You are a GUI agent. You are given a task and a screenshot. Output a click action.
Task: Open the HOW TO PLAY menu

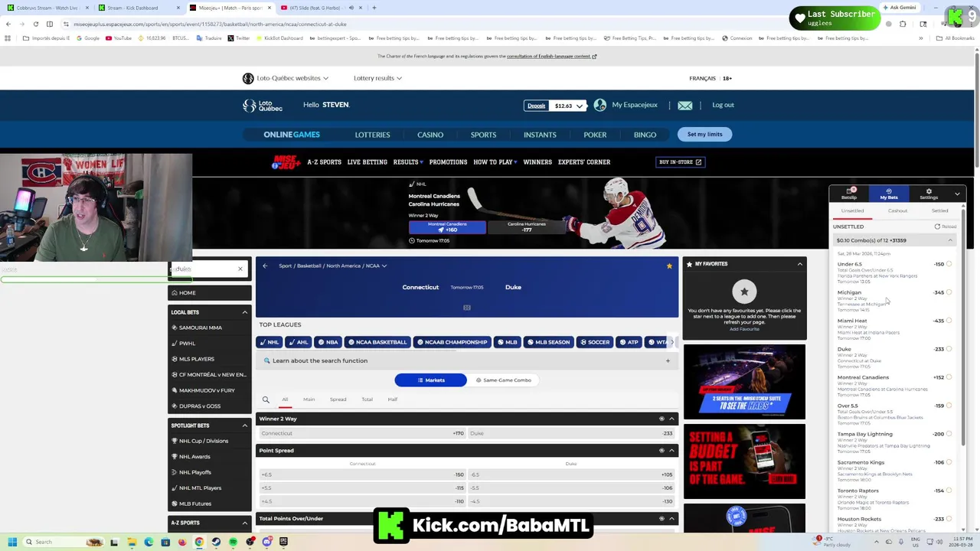[x=495, y=162]
